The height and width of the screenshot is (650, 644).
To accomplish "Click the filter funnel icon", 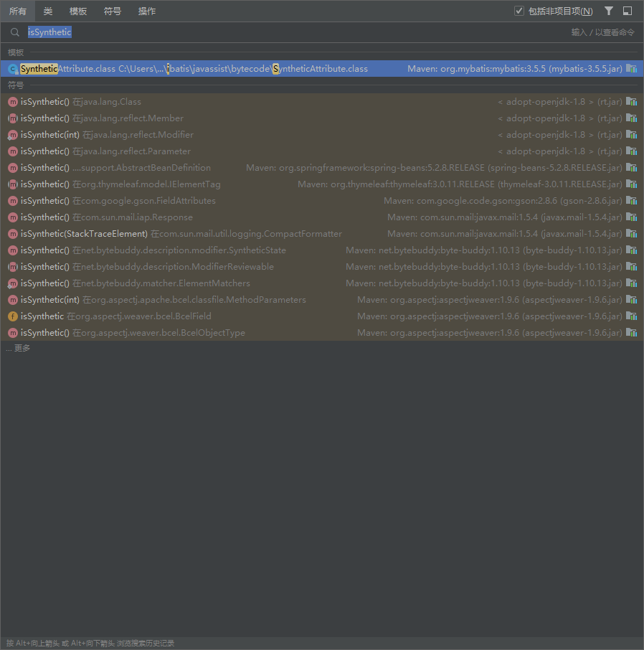I will (609, 11).
